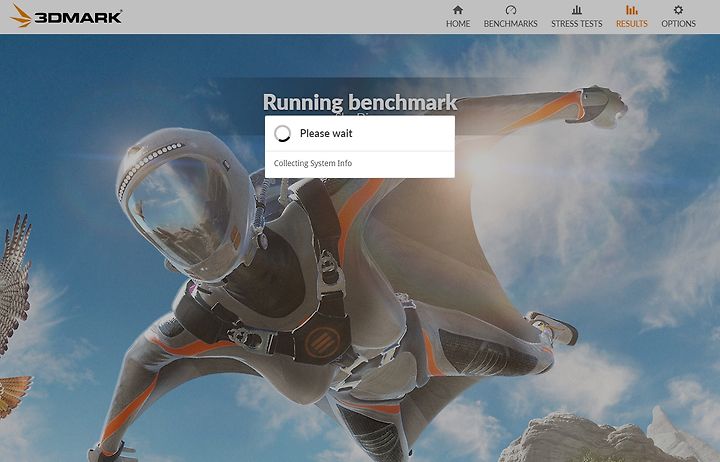Click the 'Please wait' text
Image resolution: width=720 pixels, height=462 pixels.
[x=326, y=134]
